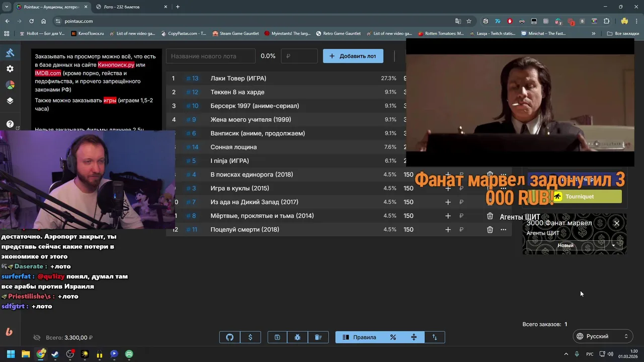Add amount plus for Из ада на Дикий Запад
The image size is (644, 362).
[448, 202]
